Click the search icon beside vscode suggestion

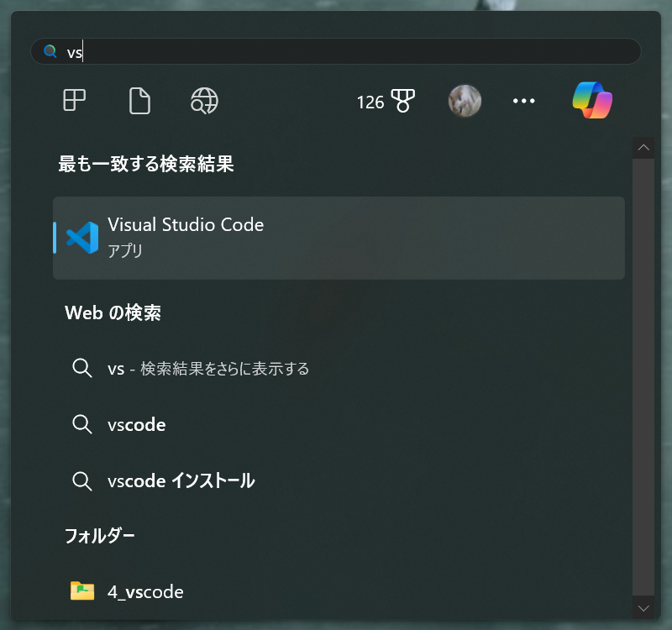coord(82,424)
